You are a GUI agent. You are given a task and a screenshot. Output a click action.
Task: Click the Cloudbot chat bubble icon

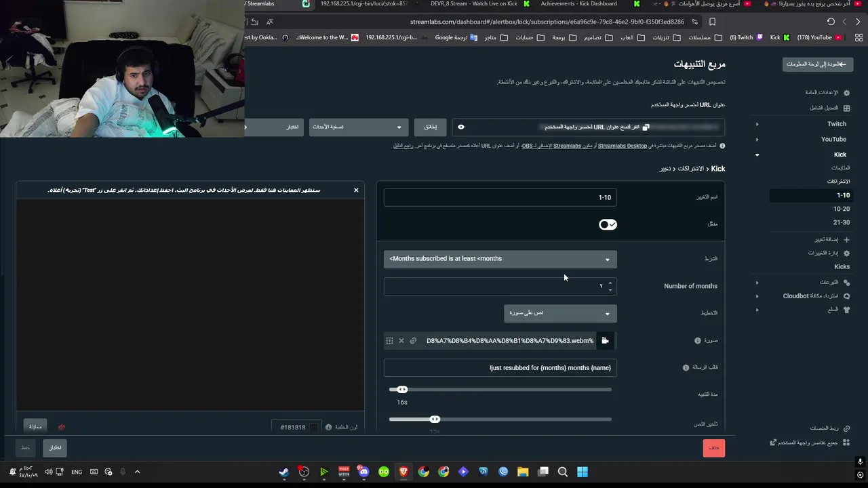coord(846,296)
